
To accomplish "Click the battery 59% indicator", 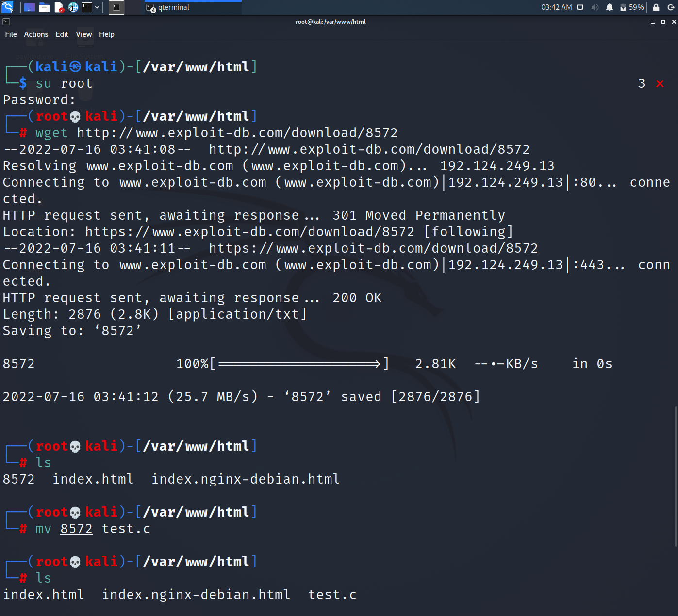I will [x=632, y=7].
